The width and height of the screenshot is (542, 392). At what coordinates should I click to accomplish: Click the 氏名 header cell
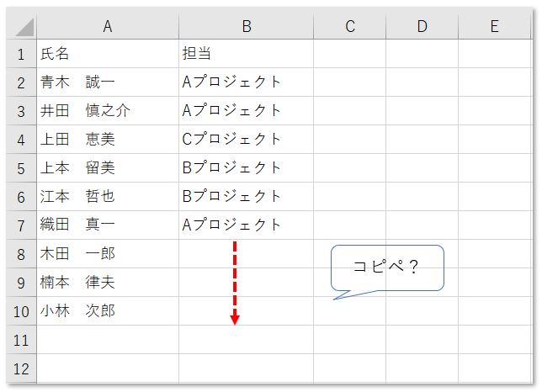point(107,54)
